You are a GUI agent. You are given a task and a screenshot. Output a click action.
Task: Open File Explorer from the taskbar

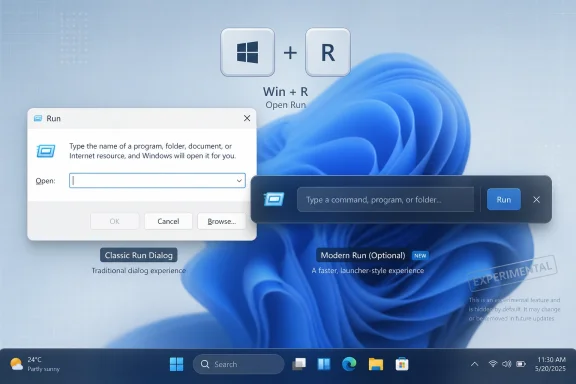pos(376,364)
